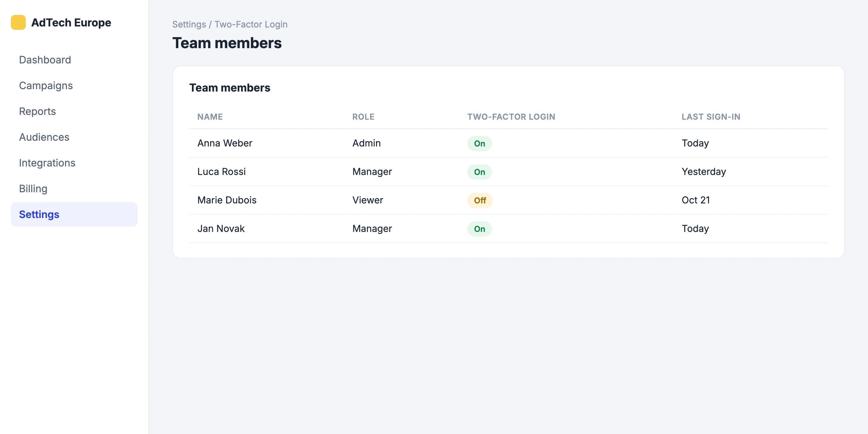Click the Oct 21 sign-in date

696,200
